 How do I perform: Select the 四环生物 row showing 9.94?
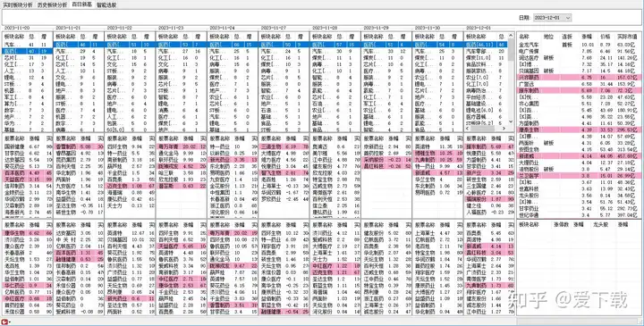click(131, 146)
